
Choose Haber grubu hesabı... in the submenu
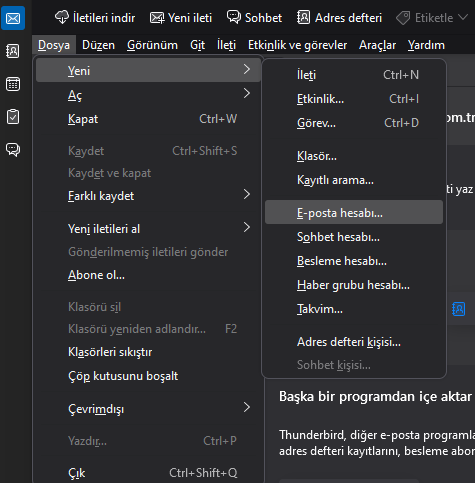[354, 285]
